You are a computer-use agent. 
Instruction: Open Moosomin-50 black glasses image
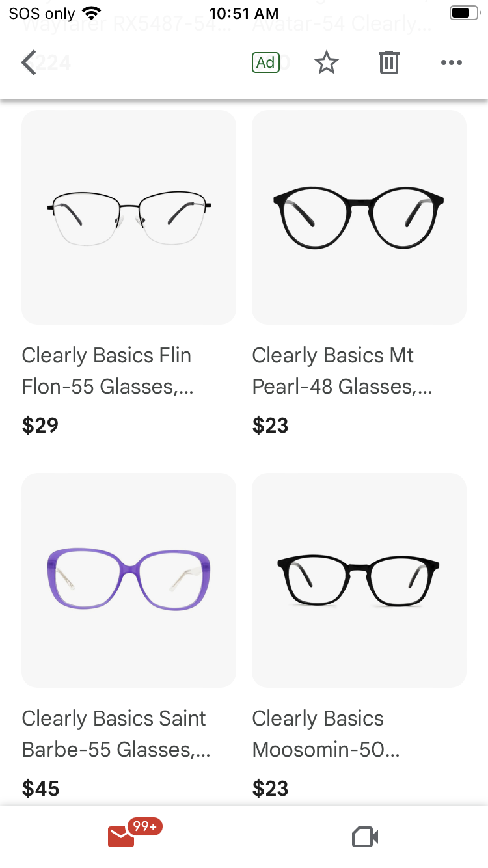[x=359, y=580]
